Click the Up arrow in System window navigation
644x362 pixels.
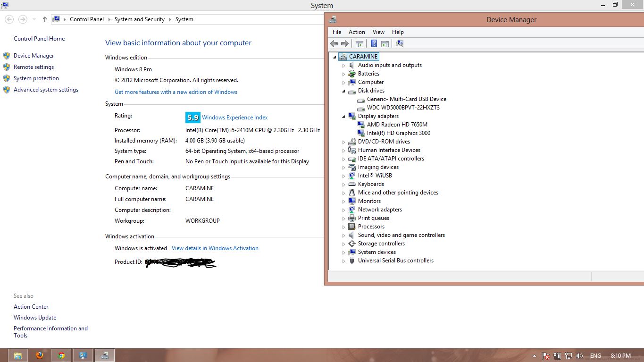coord(45,19)
